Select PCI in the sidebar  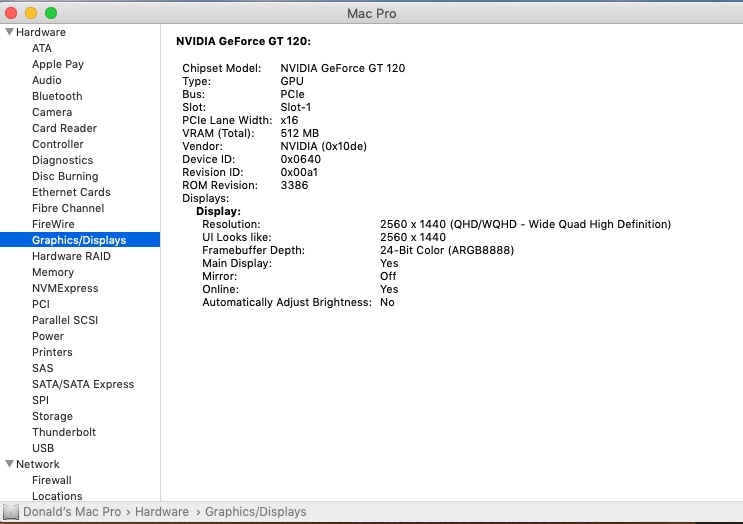click(41, 304)
